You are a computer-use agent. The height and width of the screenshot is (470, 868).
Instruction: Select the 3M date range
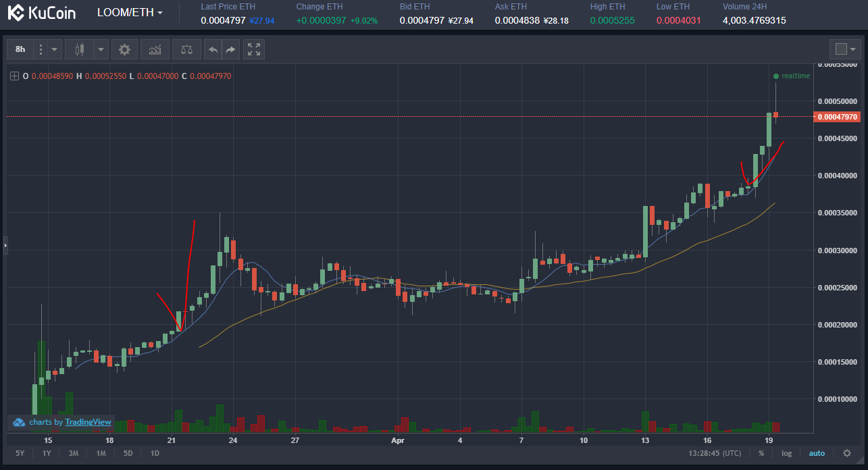pyautogui.click(x=74, y=453)
